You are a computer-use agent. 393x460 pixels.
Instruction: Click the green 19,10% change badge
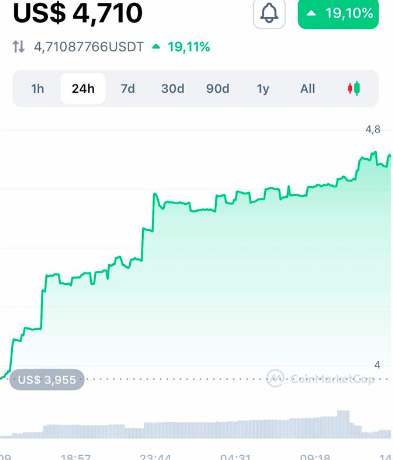(x=338, y=14)
